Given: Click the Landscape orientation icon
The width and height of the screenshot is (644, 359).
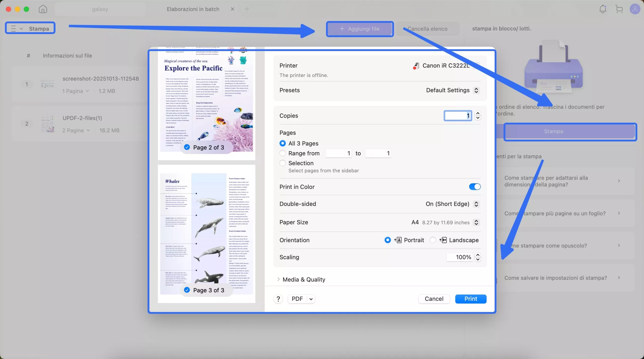Looking at the screenshot, I should (x=443, y=240).
